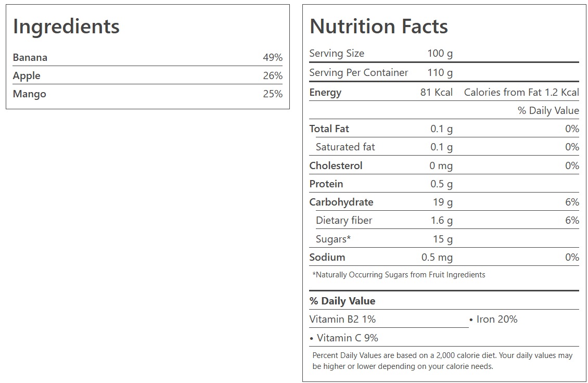Image resolution: width=588 pixels, height=383 pixels.
Task: Select the Mango ingredient label
Action: [x=30, y=94]
